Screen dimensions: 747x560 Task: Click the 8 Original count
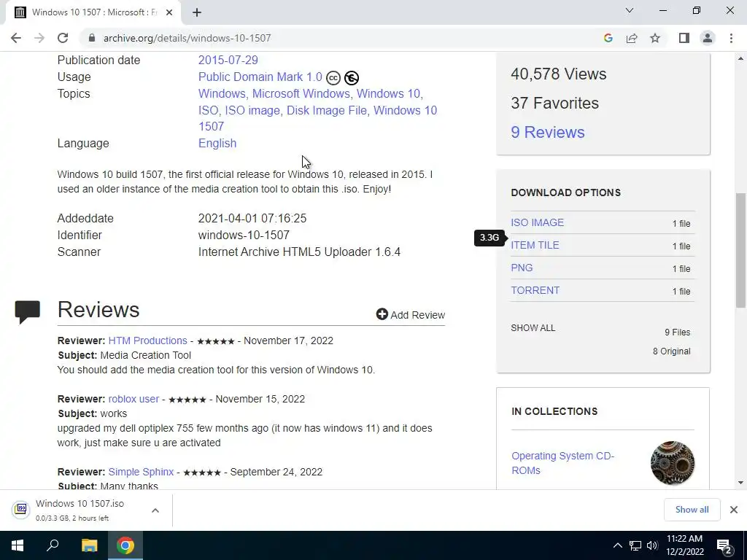(671, 351)
